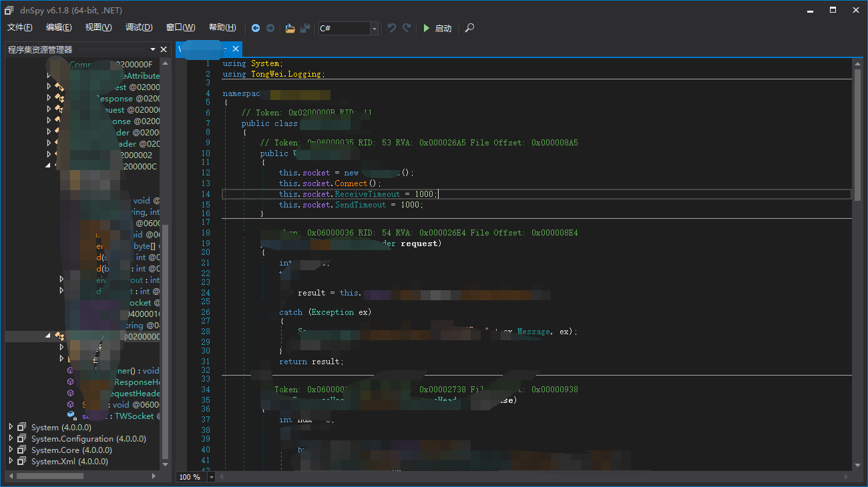Screen dimensions: 868x487
Task: Click the magnifier search icon in toolbar
Action: 470,28
